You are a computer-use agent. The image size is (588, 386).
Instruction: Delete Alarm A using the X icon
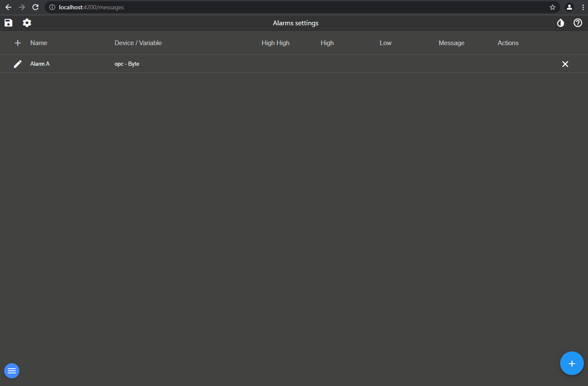pyautogui.click(x=565, y=64)
